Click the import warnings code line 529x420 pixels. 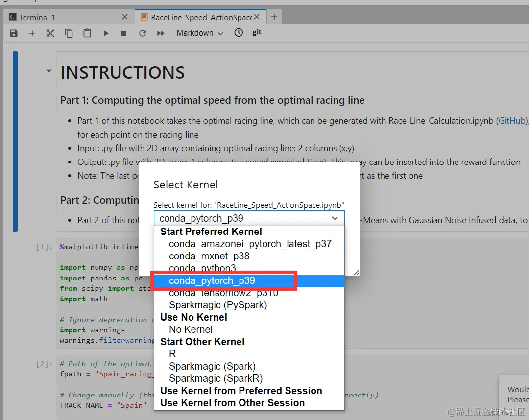(92, 330)
